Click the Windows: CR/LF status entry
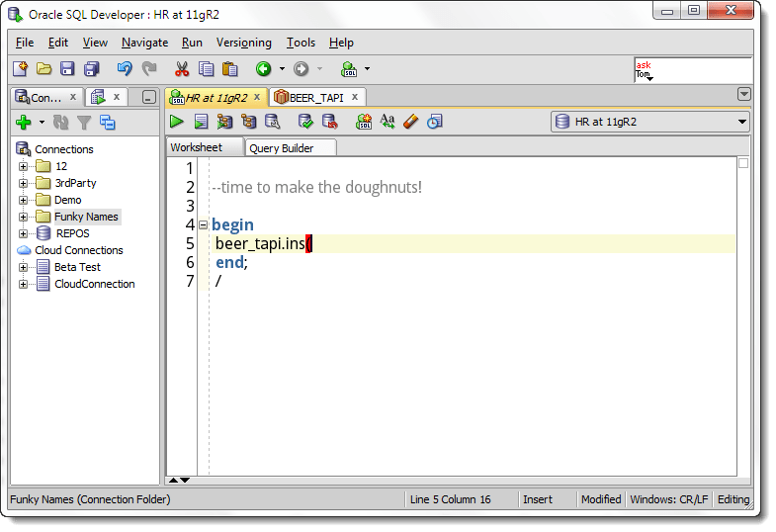This screenshot has width=776, height=532. click(669, 499)
